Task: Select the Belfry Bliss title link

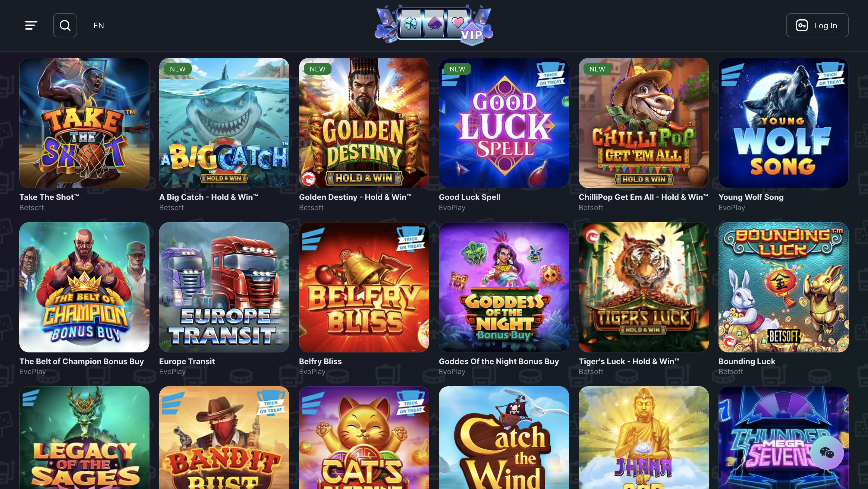Action: click(320, 361)
